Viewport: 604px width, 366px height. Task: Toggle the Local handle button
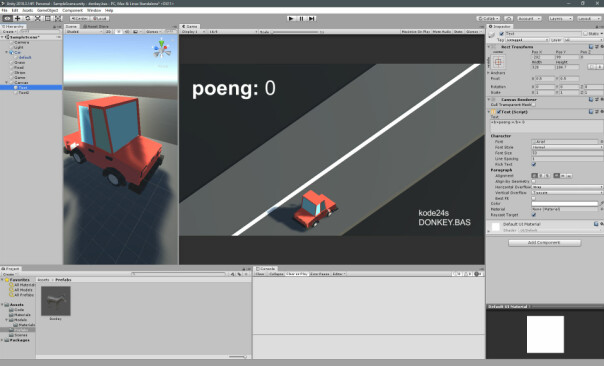99,18
